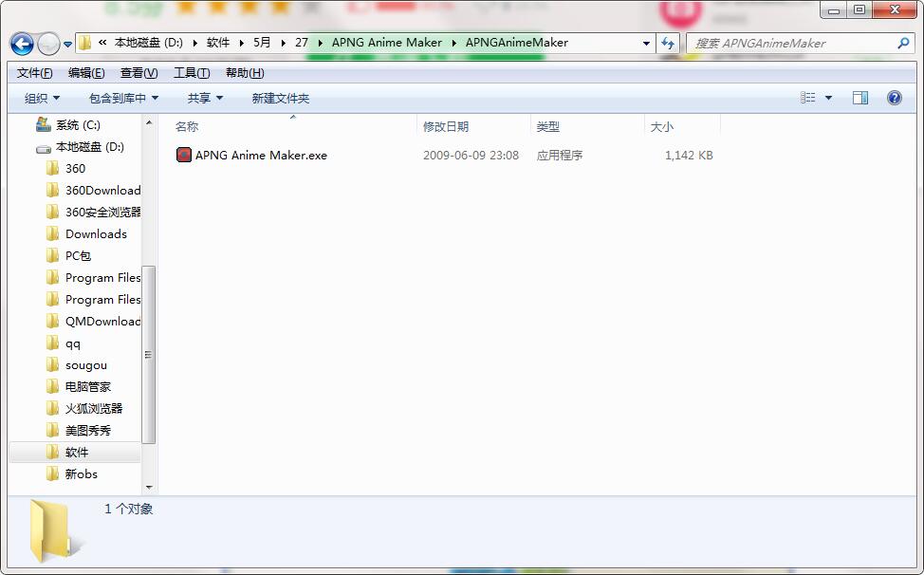Open the 电脑管家 folder in tree
The image size is (924, 575).
(88, 387)
